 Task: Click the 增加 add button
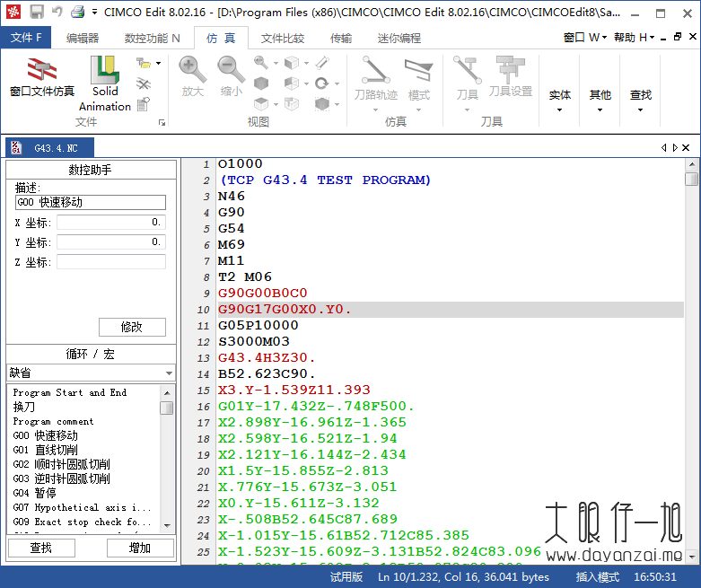pos(140,549)
